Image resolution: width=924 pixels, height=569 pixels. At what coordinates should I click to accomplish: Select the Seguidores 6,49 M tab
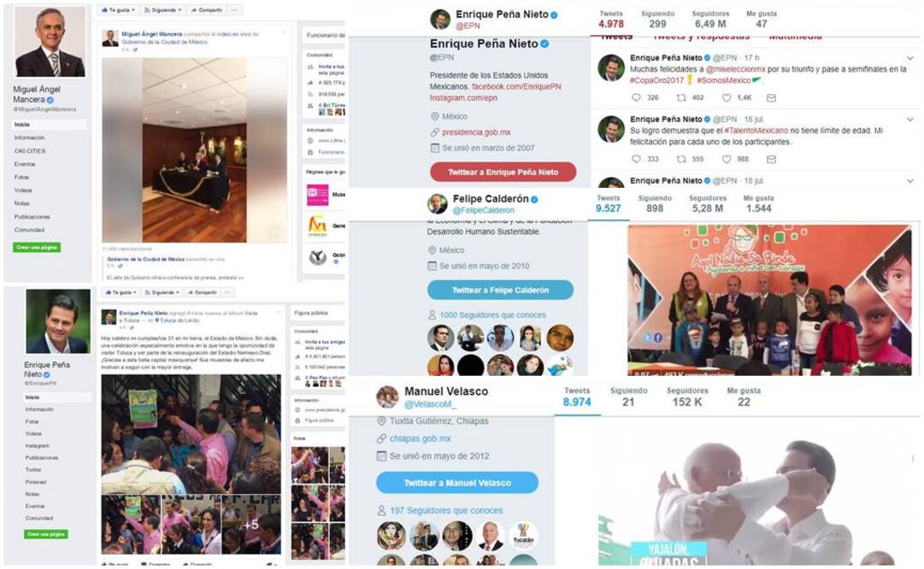[709, 20]
